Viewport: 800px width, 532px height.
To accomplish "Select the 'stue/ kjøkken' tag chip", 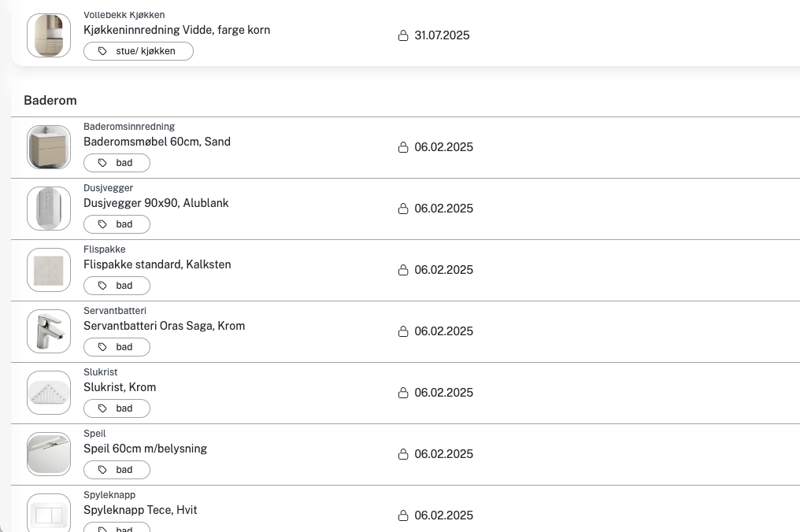I will point(139,51).
